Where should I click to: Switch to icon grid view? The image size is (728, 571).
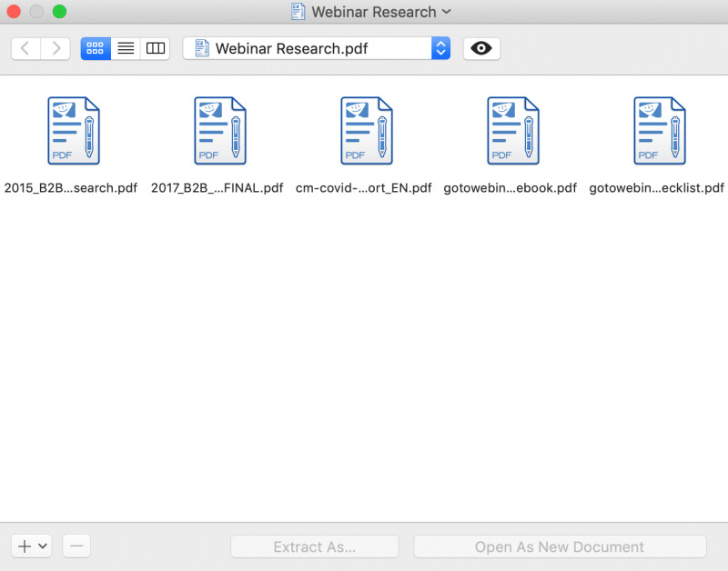point(96,48)
